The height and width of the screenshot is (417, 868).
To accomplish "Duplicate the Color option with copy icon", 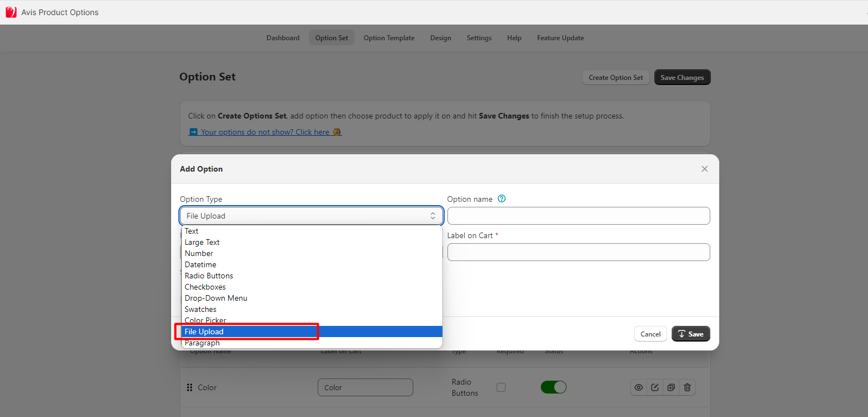I will point(671,387).
